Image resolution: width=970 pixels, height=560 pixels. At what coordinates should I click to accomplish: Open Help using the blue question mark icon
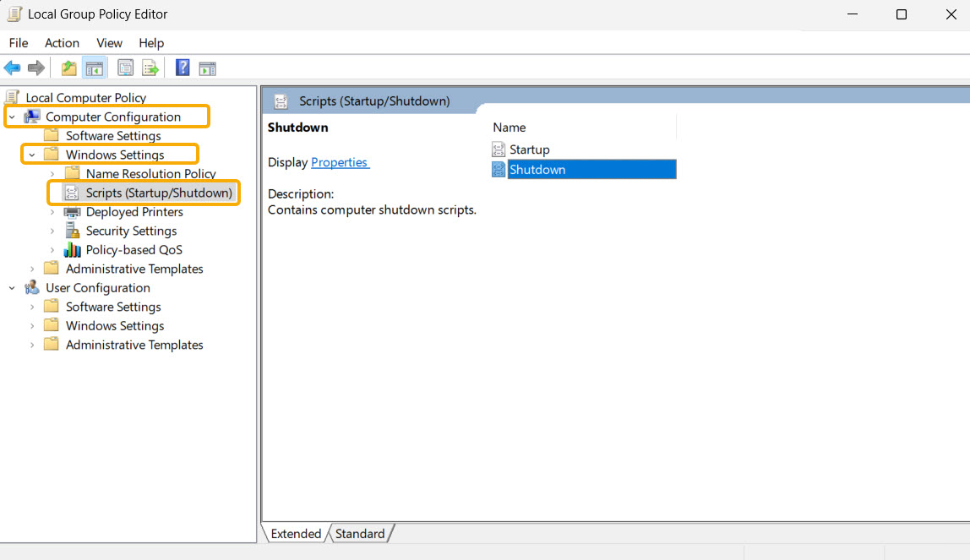[183, 68]
